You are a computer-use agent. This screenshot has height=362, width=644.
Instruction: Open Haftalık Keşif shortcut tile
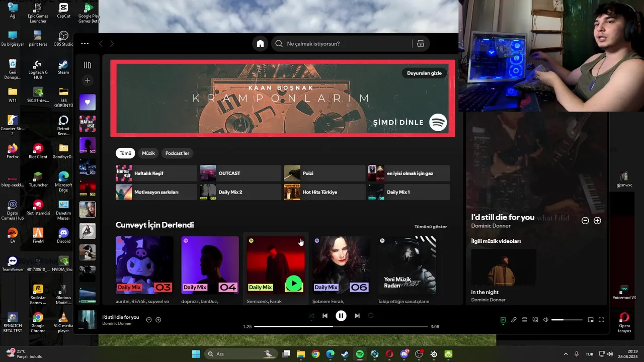coord(156,173)
